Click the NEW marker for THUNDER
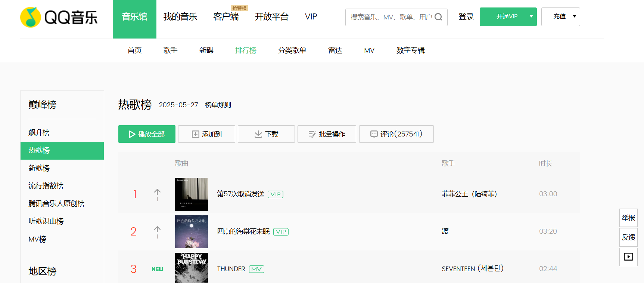 158,269
